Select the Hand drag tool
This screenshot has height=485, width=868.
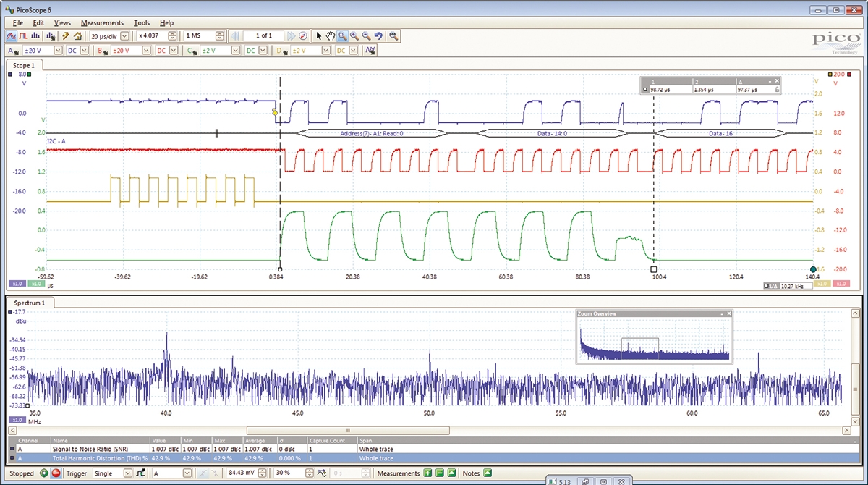coord(330,35)
